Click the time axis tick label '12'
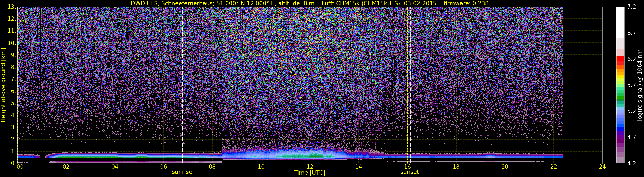The image size is (644, 177). (x=310, y=167)
